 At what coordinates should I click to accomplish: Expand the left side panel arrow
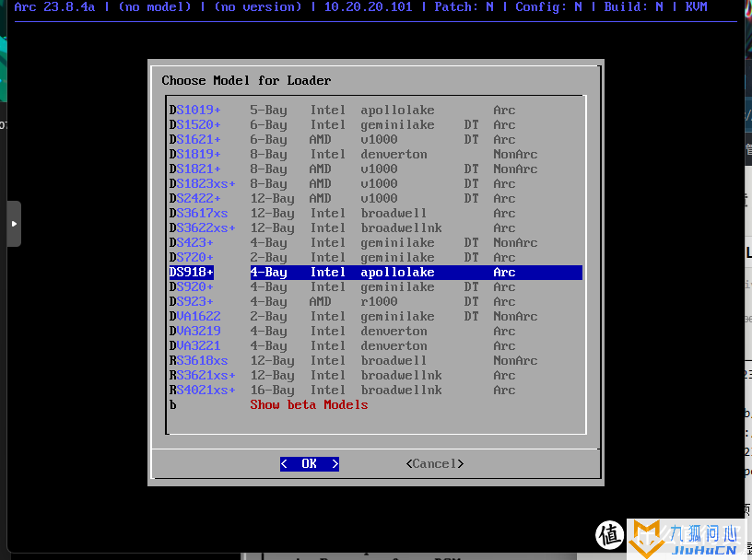[14, 224]
